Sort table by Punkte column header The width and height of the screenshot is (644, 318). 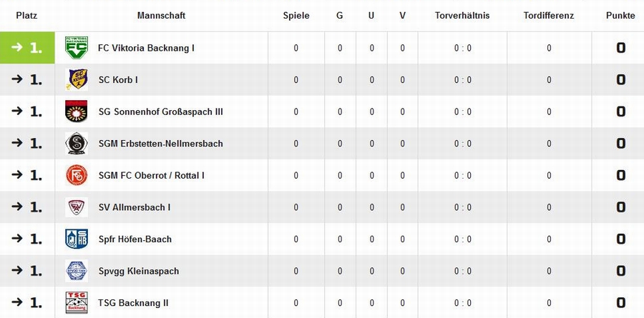[x=620, y=16]
